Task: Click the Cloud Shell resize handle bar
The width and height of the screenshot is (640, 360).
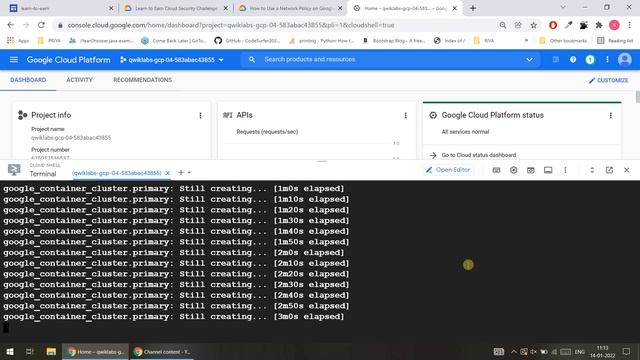Action: point(322,161)
